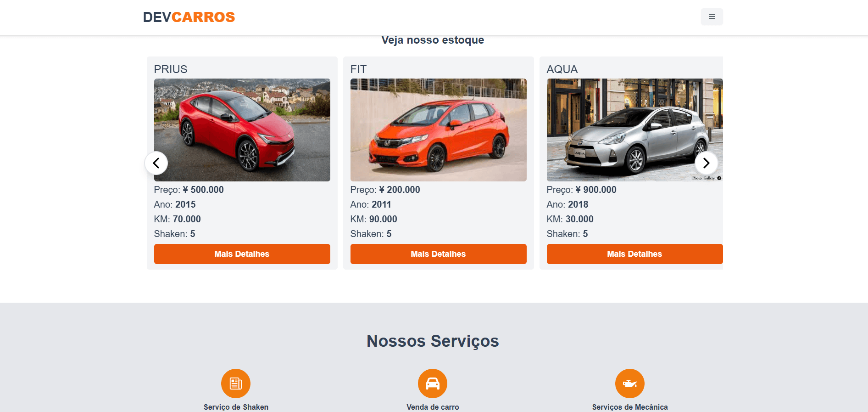
Task: Click the right carousel arrow
Action: pos(707,163)
